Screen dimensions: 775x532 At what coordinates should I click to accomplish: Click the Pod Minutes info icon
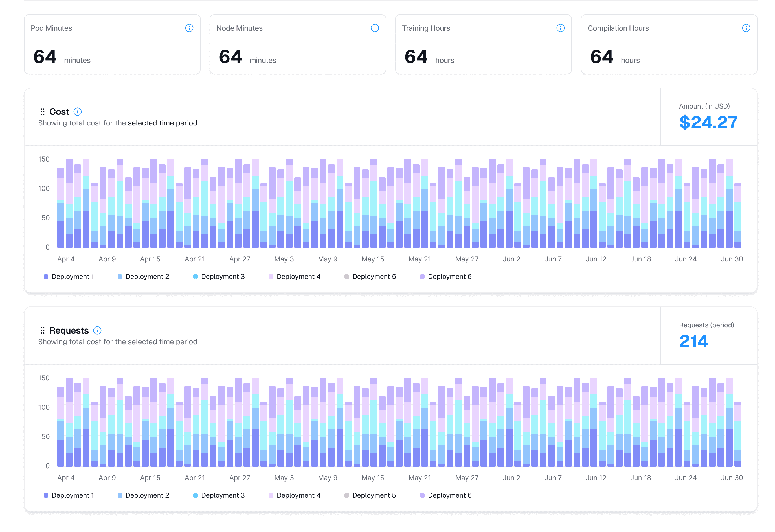pyautogui.click(x=189, y=28)
